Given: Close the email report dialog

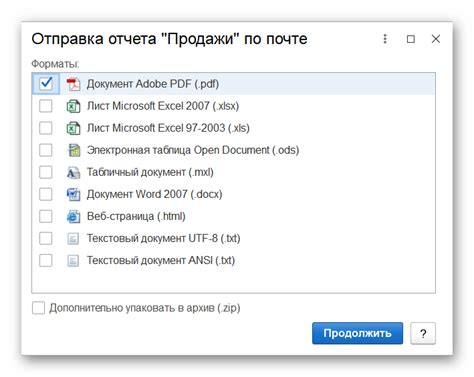Looking at the screenshot, I should point(436,39).
